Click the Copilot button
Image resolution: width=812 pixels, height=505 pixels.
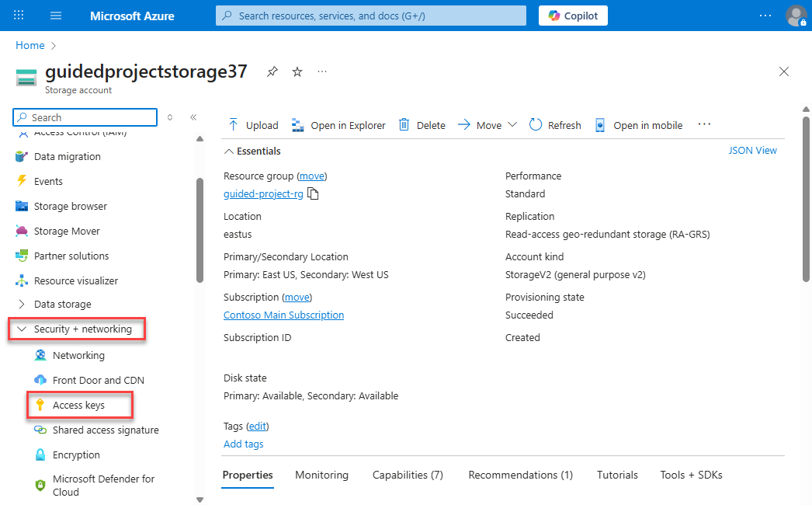(573, 16)
